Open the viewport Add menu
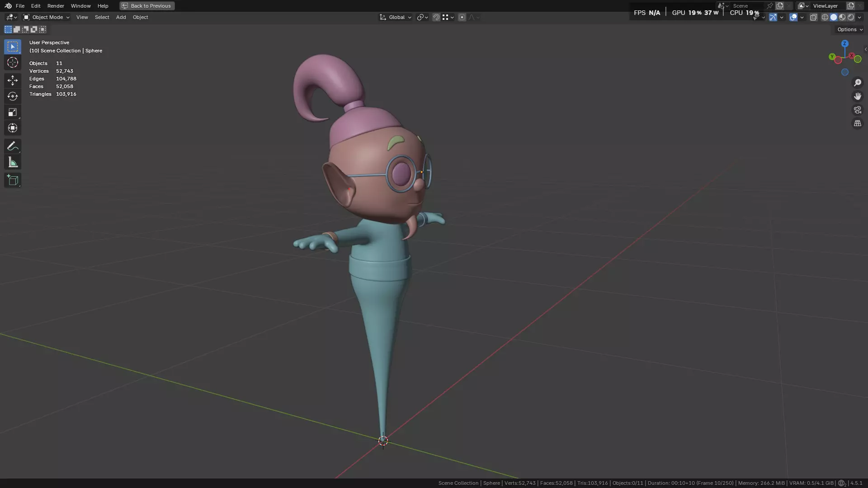This screenshot has height=488, width=868. (121, 17)
